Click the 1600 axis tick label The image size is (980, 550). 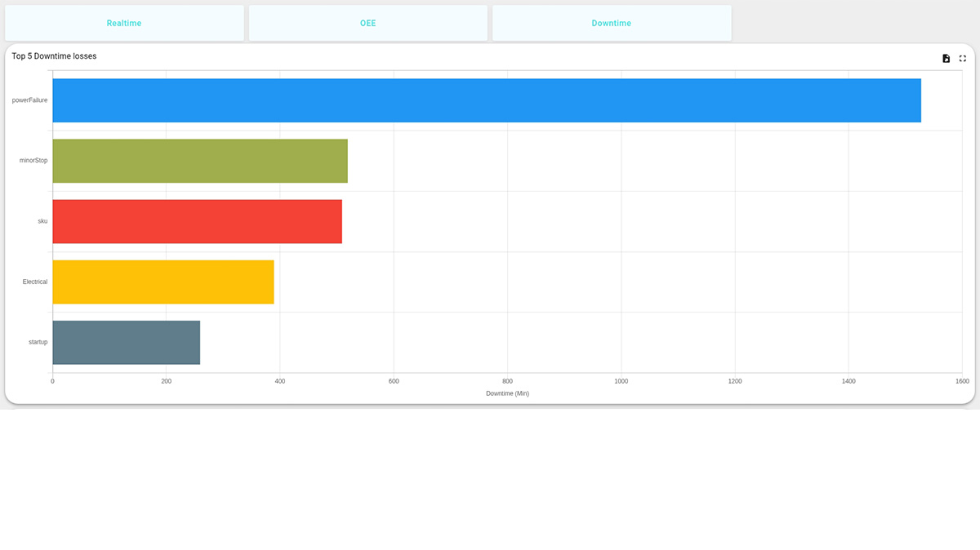pos(963,380)
